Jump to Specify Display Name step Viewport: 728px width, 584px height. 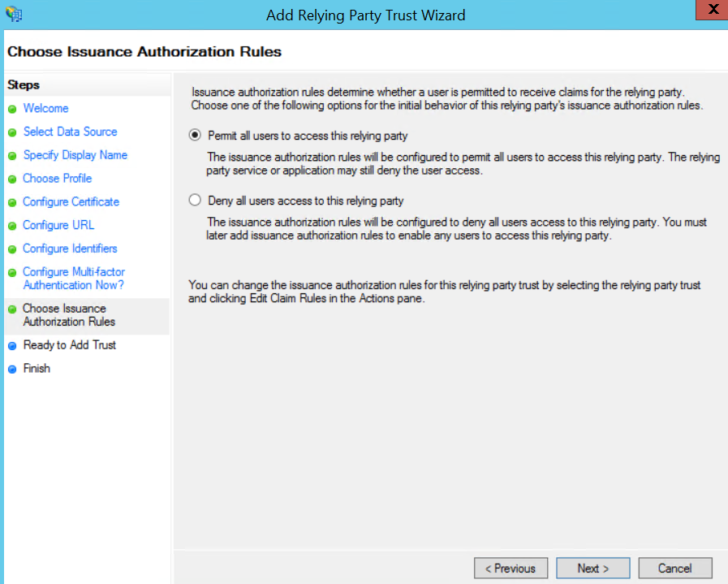coord(75,154)
